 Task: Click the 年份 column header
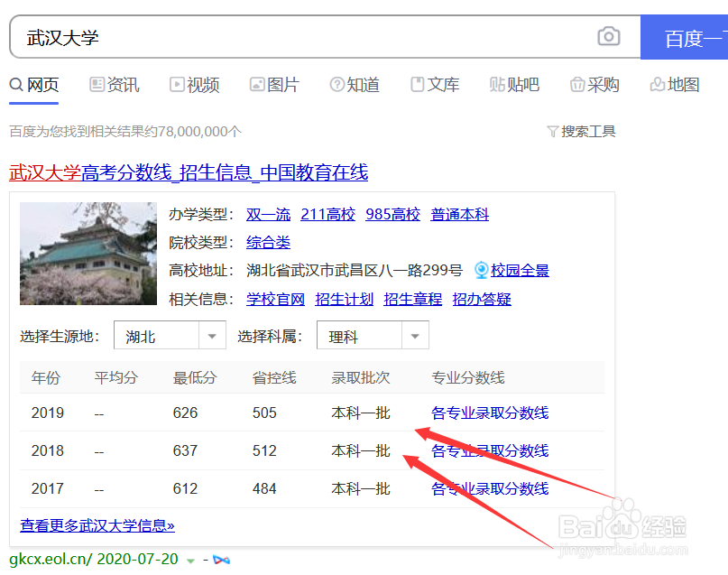pyautogui.click(x=46, y=377)
